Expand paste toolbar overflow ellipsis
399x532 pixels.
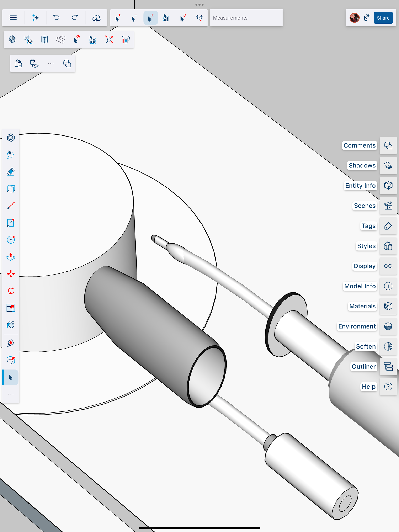pos(51,64)
